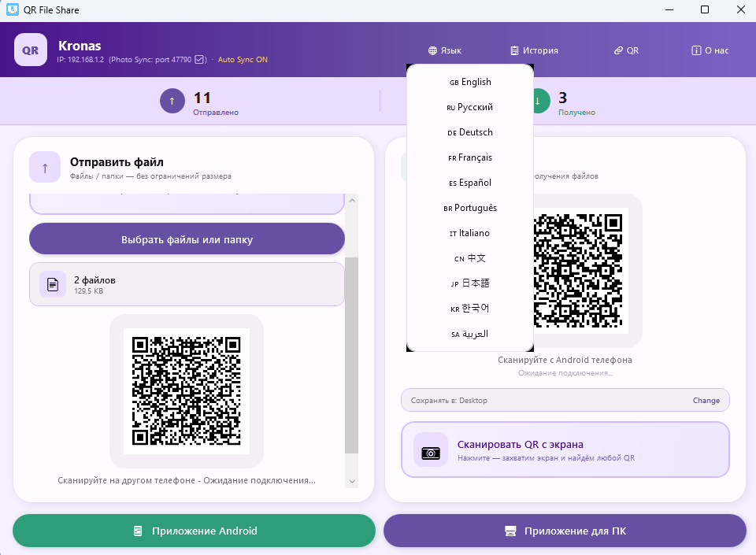Click the purple up-arrow Отправлено circle icon
This screenshot has height=555, width=756.
click(172, 102)
